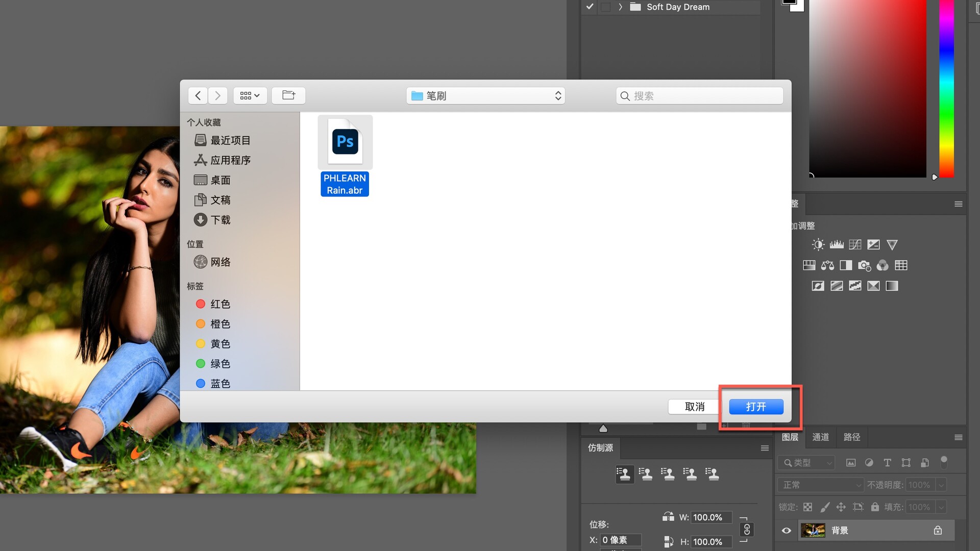Filter layers by type layers
This screenshot has height=551, width=980.
pos(888,463)
